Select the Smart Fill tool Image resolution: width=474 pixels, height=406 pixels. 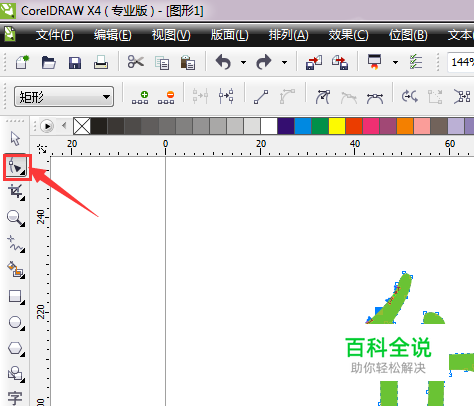tap(16, 270)
